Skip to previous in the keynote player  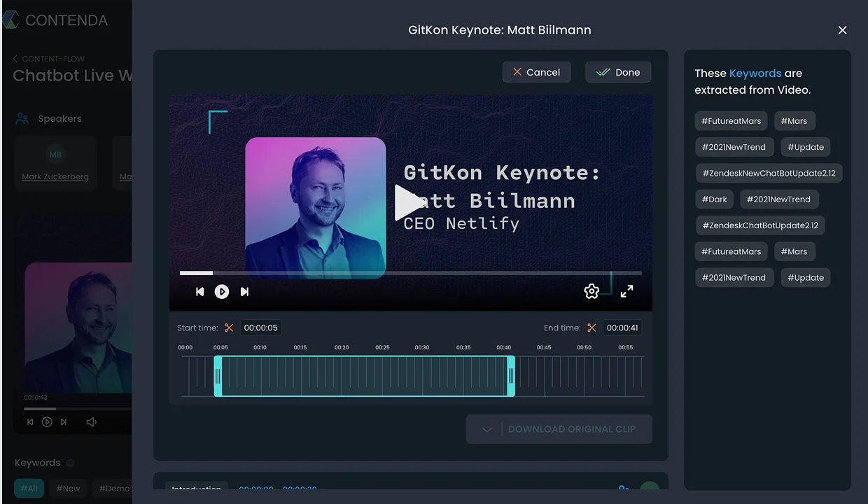click(x=200, y=292)
